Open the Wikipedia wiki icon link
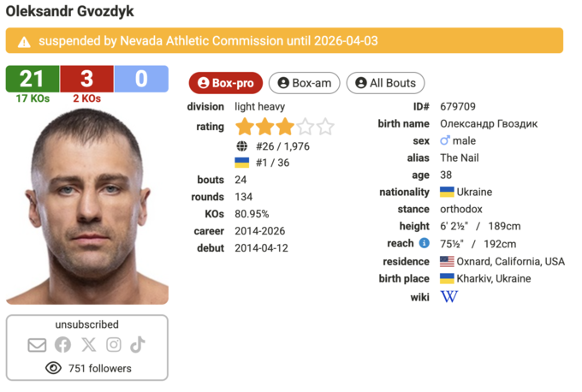582x392 pixels. pyautogui.click(x=448, y=297)
